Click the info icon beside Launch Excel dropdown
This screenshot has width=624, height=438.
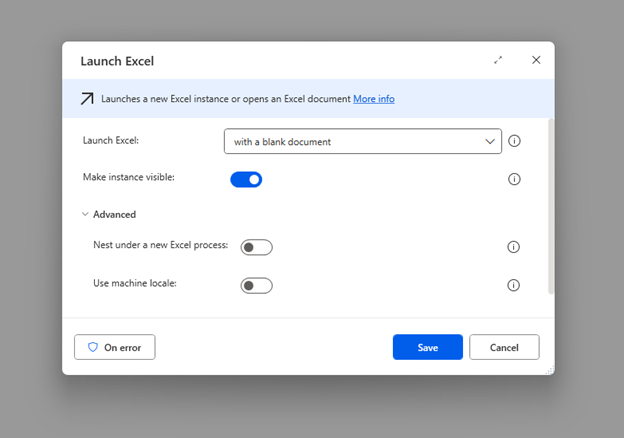(x=514, y=141)
